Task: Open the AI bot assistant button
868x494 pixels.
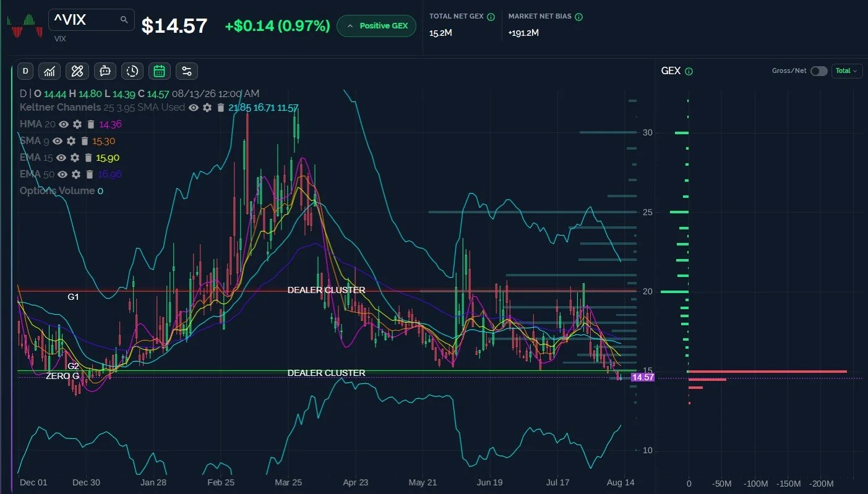Action: (x=105, y=71)
